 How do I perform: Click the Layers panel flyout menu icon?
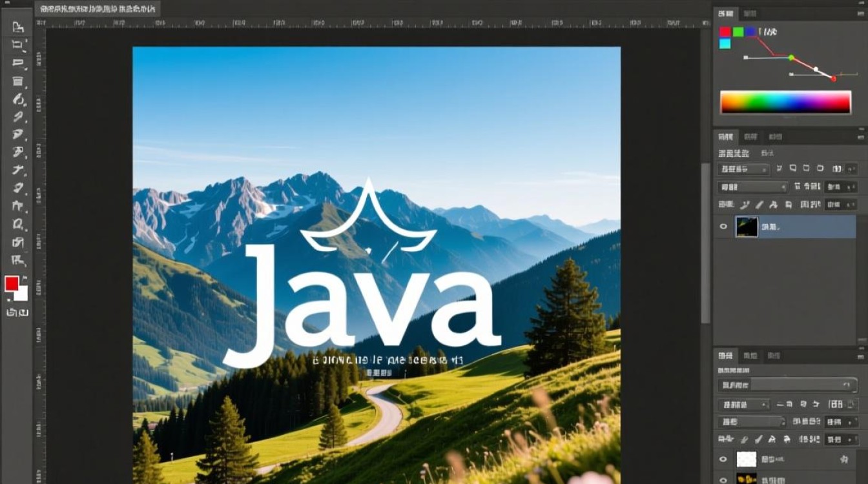pyautogui.click(x=860, y=137)
